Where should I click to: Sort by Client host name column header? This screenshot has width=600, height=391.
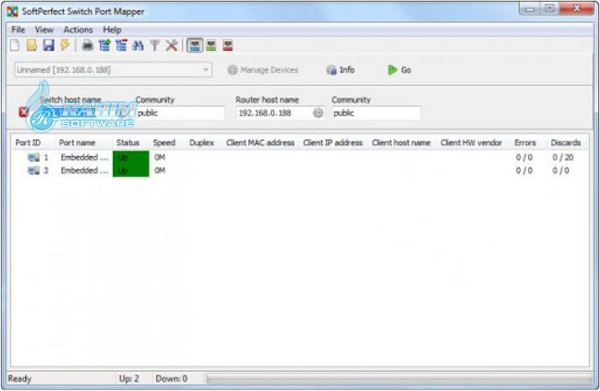click(x=401, y=143)
